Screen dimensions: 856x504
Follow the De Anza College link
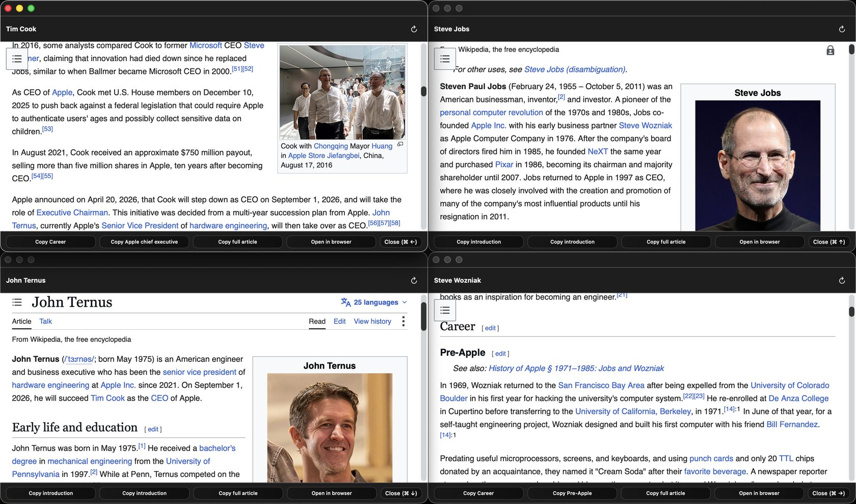[798, 399]
